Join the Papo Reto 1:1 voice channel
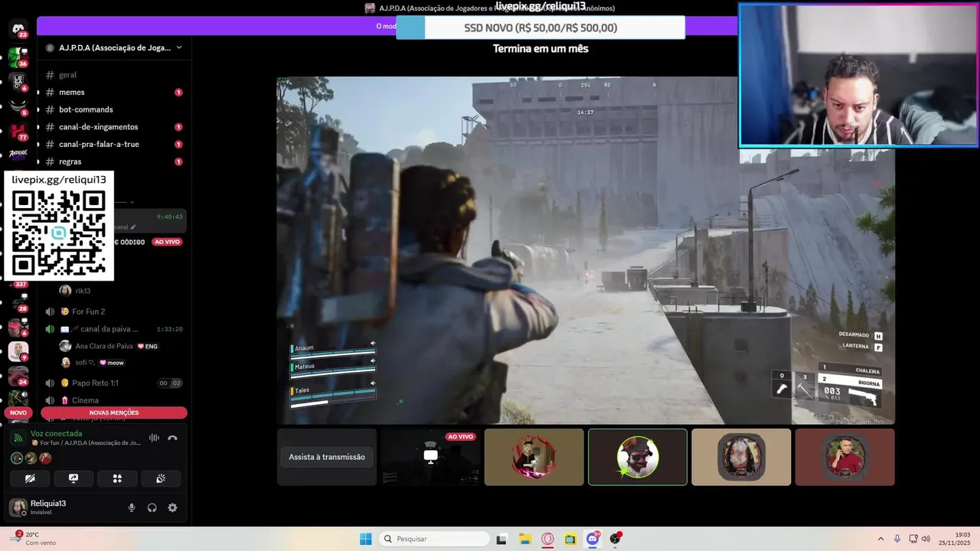The width and height of the screenshot is (980, 551). click(113, 383)
